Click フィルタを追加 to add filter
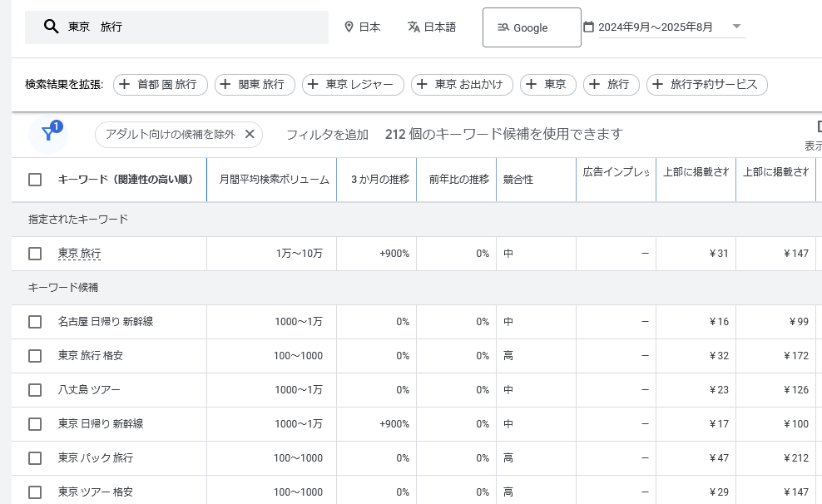This screenshot has height=504, width=822. tap(327, 135)
